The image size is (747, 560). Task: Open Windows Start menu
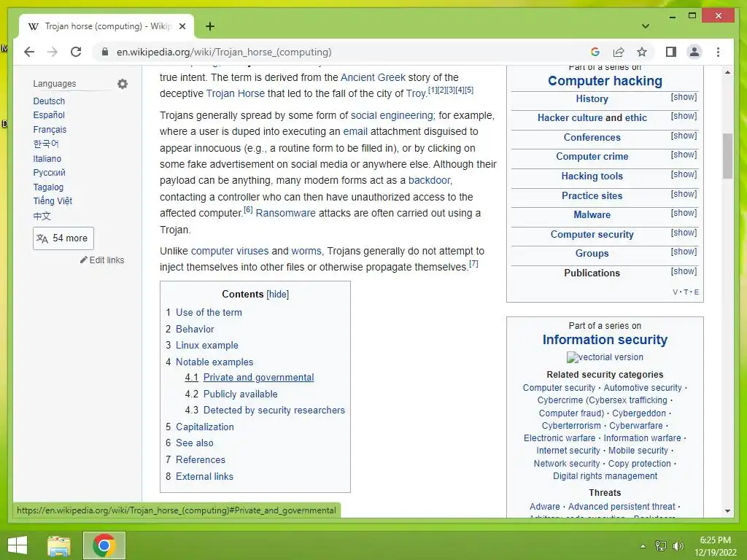[18, 545]
